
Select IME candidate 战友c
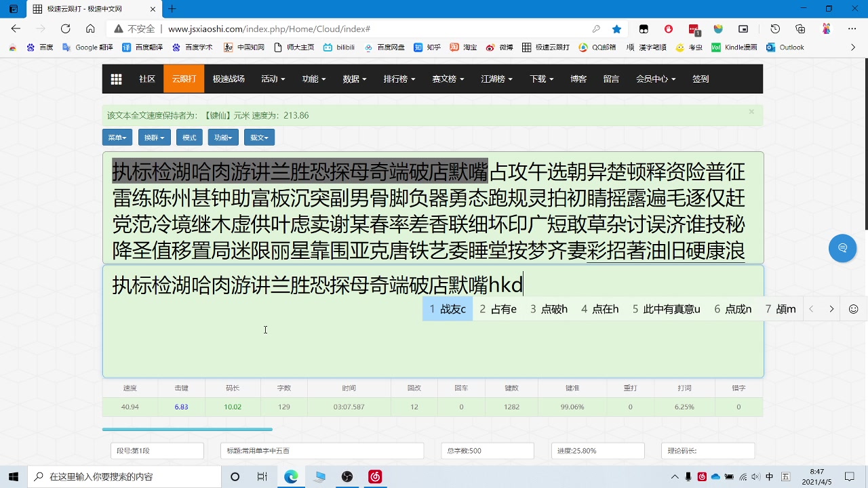pos(448,309)
